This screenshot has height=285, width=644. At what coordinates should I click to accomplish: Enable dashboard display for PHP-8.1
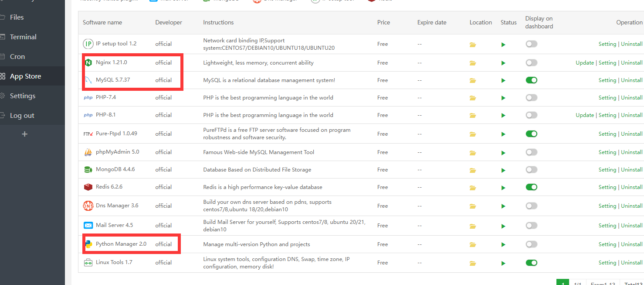point(531,115)
